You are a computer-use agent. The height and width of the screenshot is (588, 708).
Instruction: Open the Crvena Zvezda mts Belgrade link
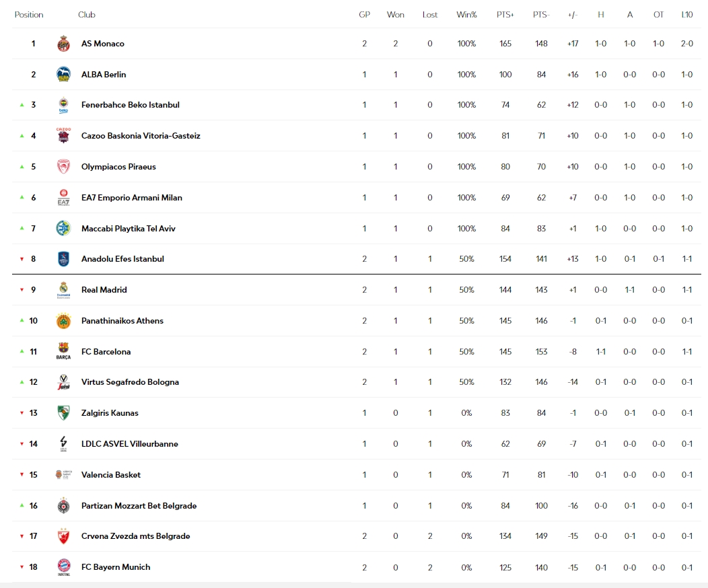(135, 536)
